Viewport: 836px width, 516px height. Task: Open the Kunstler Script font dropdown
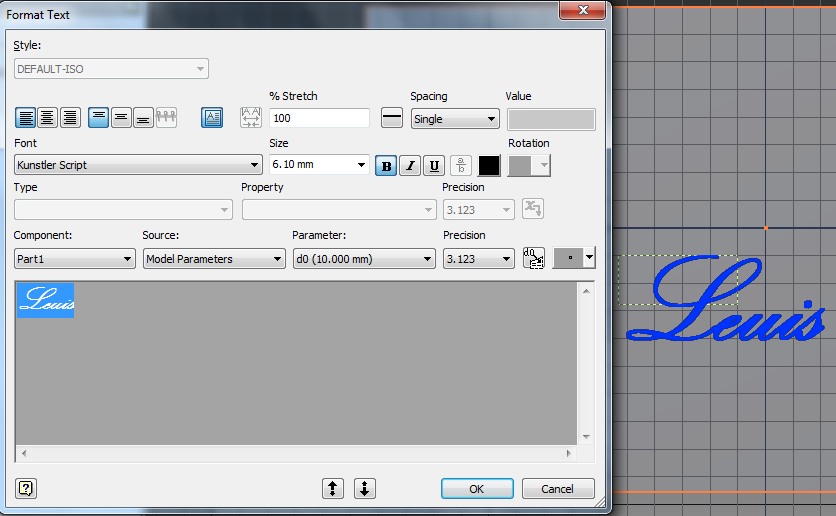point(138,165)
